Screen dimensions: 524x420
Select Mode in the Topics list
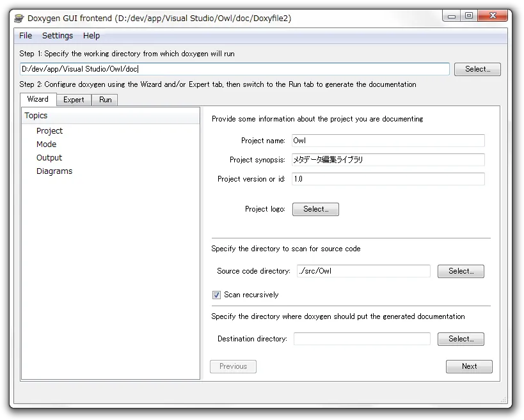(46, 144)
